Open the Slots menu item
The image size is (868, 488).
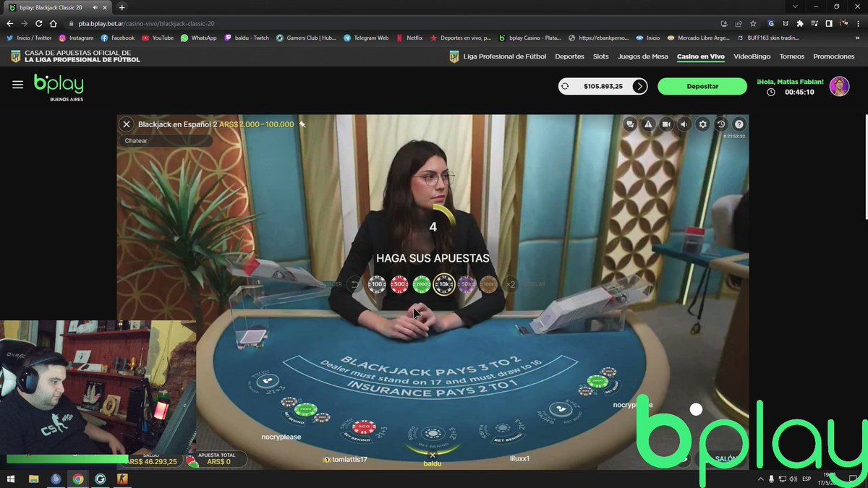[x=600, y=56]
